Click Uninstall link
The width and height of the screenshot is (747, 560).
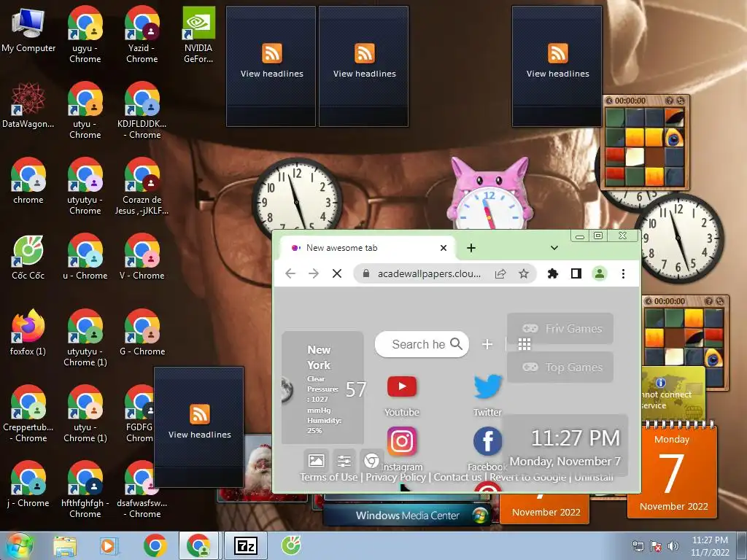[593, 477]
